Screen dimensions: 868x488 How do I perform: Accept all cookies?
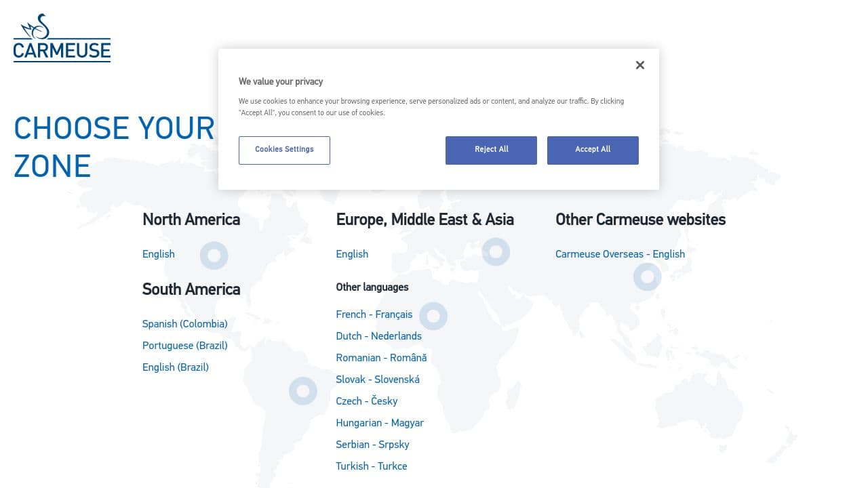[x=593, y=150]
